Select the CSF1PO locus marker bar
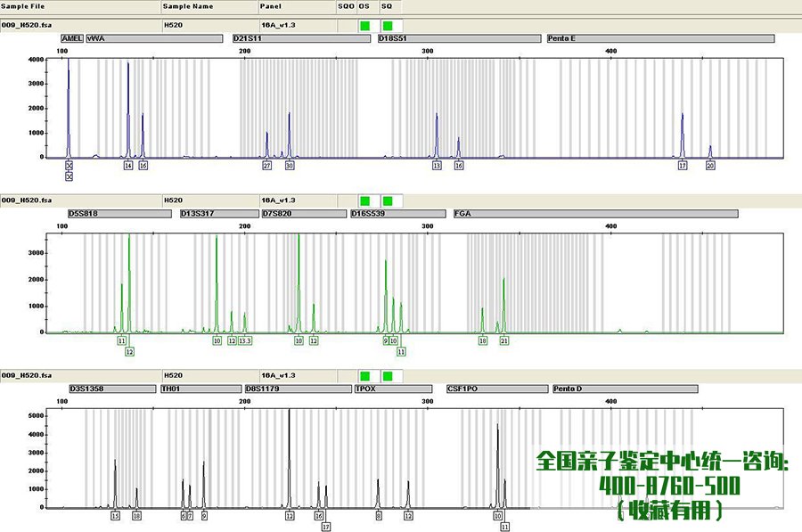This screenshot has width=802, height=532. [x=496, y=389]
